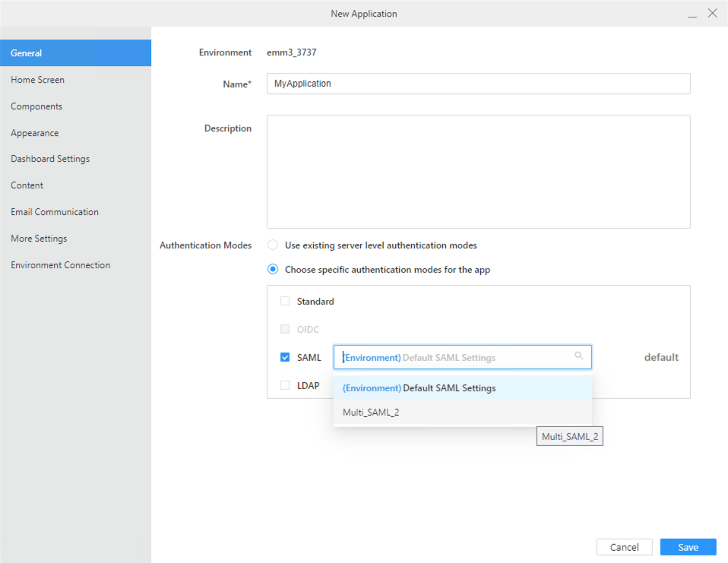Select Choose specific authentication modes for the app

[273, 269]
